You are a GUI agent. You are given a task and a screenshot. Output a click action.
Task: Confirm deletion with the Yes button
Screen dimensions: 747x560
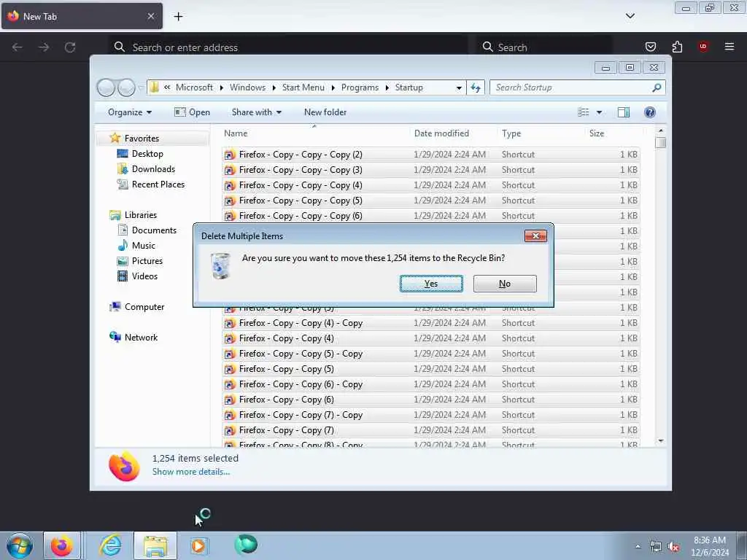pos(430,284)
